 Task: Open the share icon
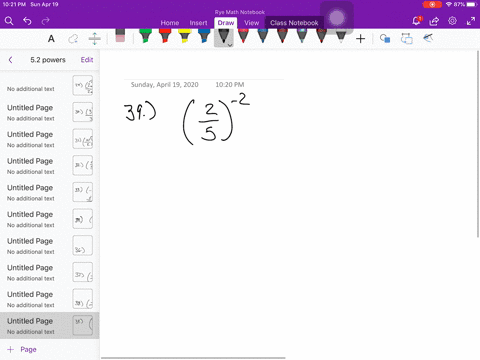434,21
